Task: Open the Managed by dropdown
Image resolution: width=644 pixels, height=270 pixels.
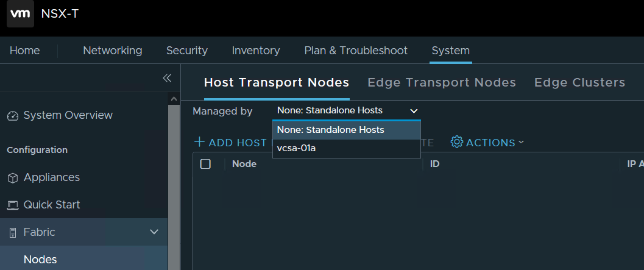Action: click(x=347, y=110)
